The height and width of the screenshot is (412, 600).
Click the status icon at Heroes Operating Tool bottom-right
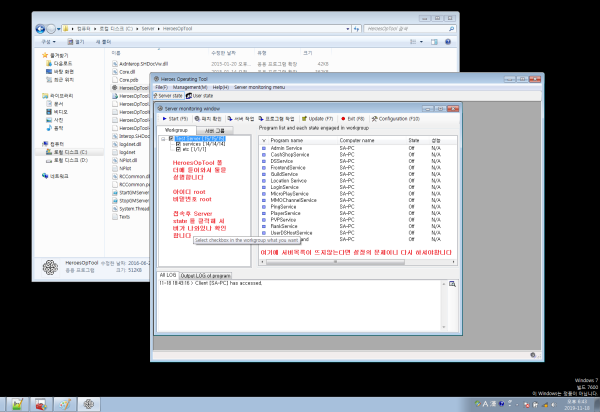533,355
